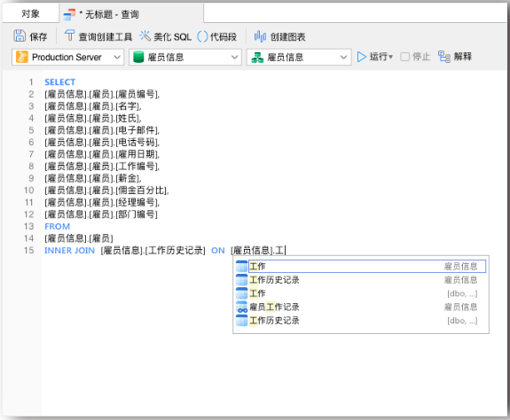Click the [经理编号] column on line 11

tap(137, 202)
